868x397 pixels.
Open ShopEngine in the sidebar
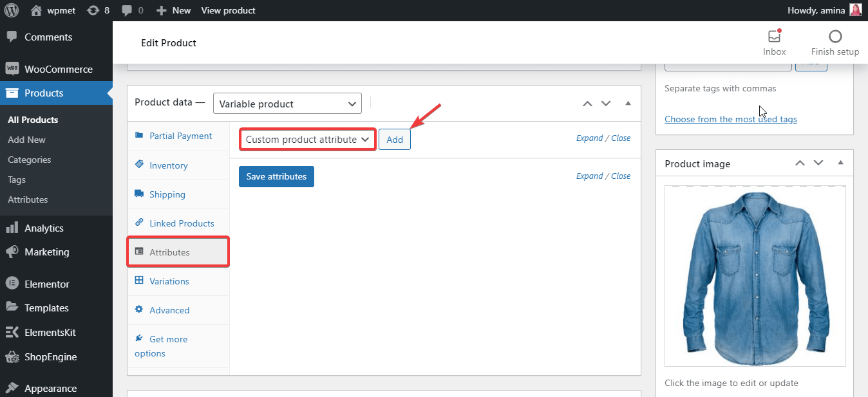[x=50, y=357]
